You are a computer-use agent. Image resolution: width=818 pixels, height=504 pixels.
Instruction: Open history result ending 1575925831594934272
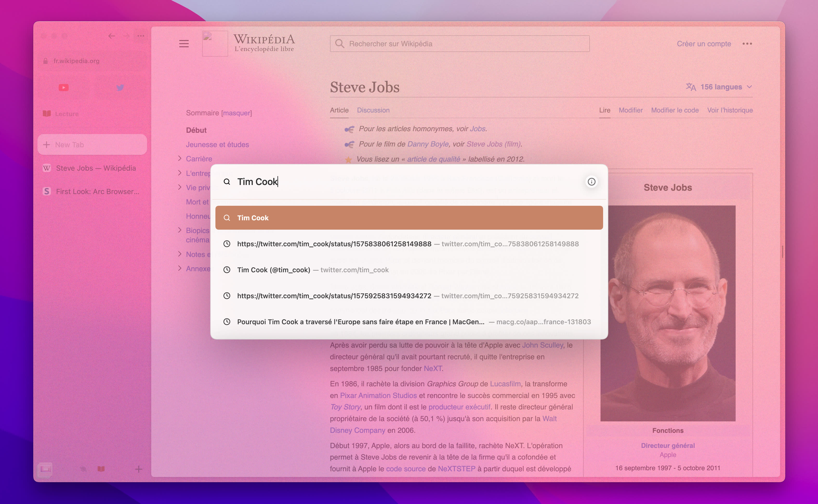(409, 296)
